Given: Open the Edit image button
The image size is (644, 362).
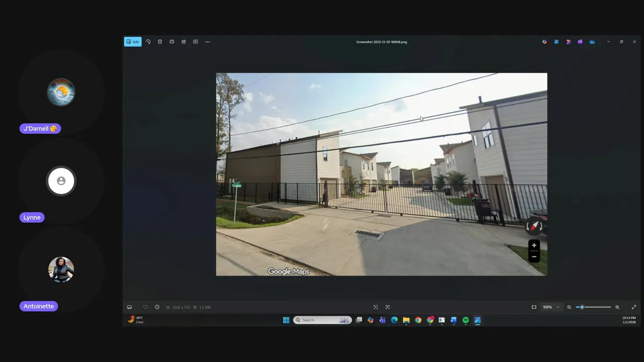Looking at the screenshot, I should tap(133, 42).
